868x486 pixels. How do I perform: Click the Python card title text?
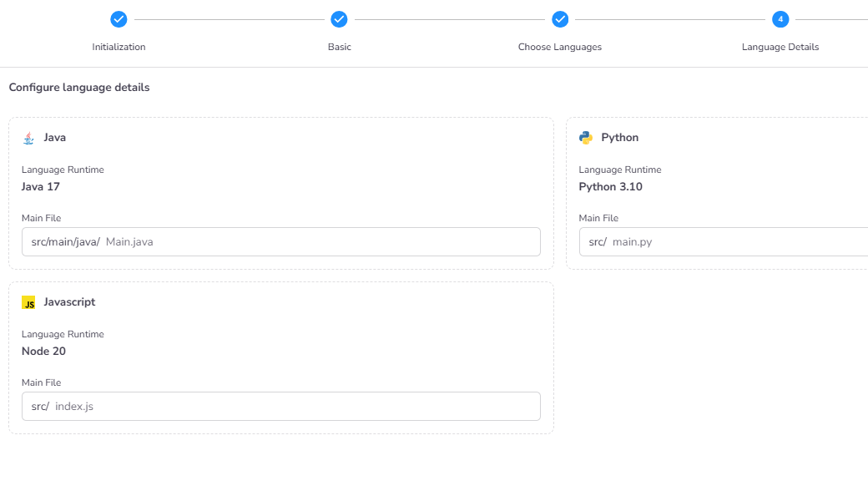(619, 138)
